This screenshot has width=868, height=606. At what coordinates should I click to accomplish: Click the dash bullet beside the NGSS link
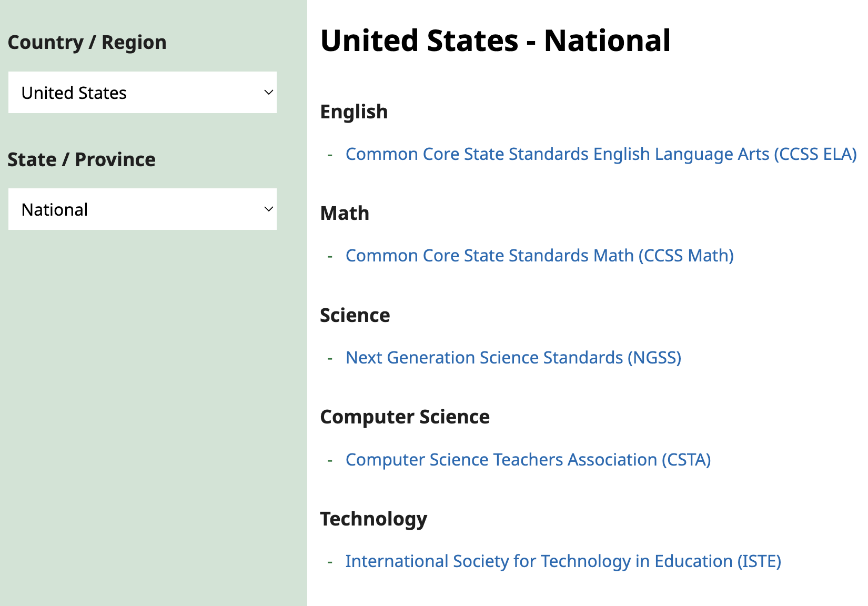point(330,357)
